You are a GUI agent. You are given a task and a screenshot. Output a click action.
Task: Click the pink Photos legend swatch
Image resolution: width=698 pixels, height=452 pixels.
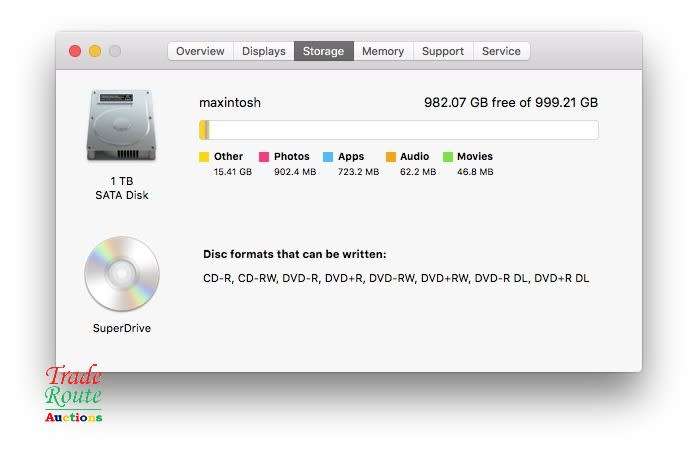tap(264, 157)
